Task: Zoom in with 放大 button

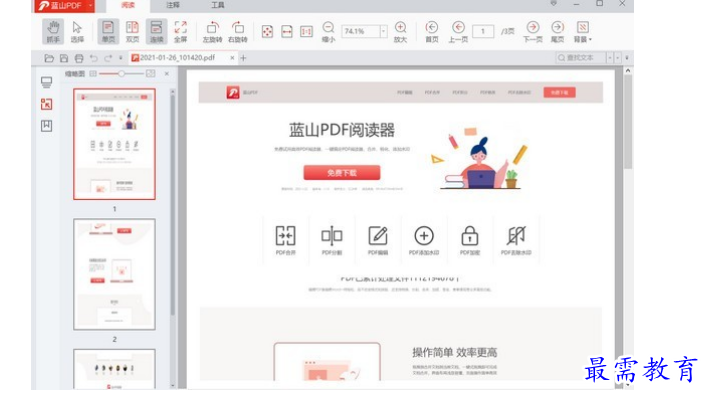Action: click(x=400, y=32)
